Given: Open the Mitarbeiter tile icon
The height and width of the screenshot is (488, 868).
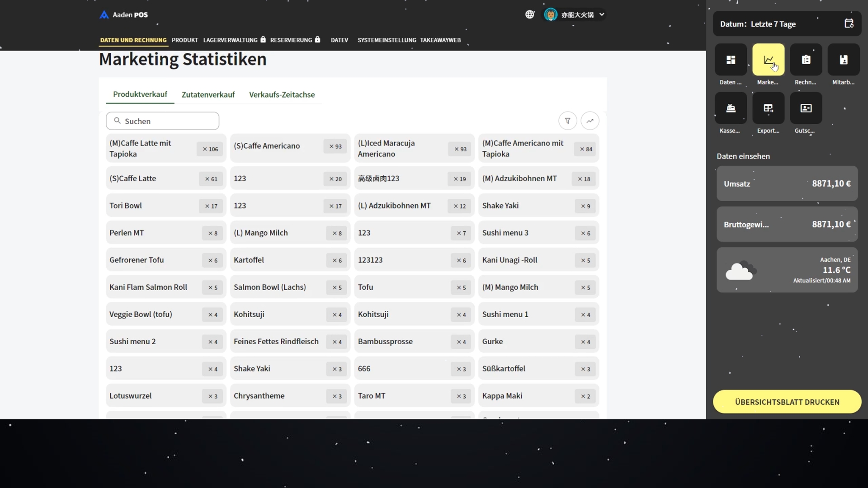Looking at the screenshot, I should (x=843, y=60).
